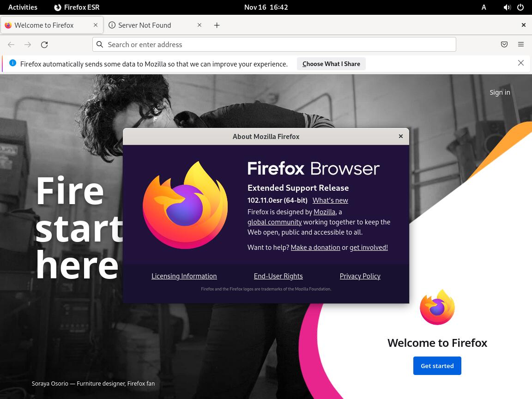Close the About Mozilla Firefox dialog
The width and height of the screenshot is (532, 399).
[401, 136]
